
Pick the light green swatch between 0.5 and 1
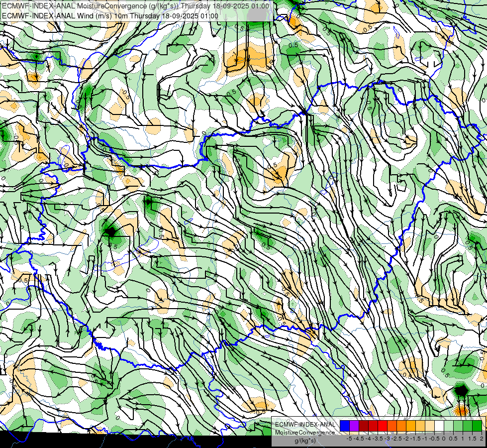click(458, 426)
